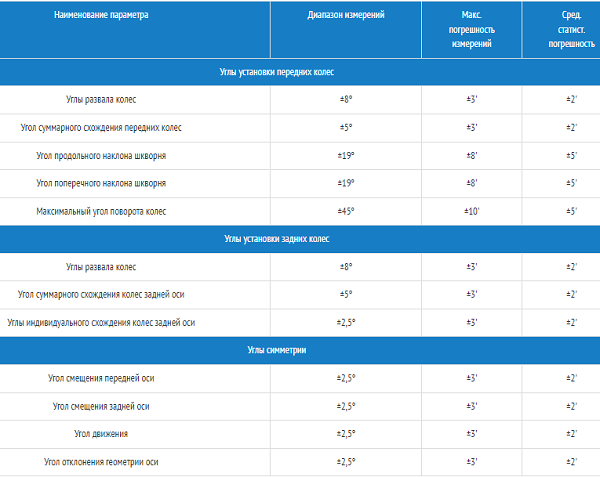The width and height of the screenshot is (600, 477).
Task: Click 'Угол суммарного схождения передних колес' row label
Action: coord(101,128)
